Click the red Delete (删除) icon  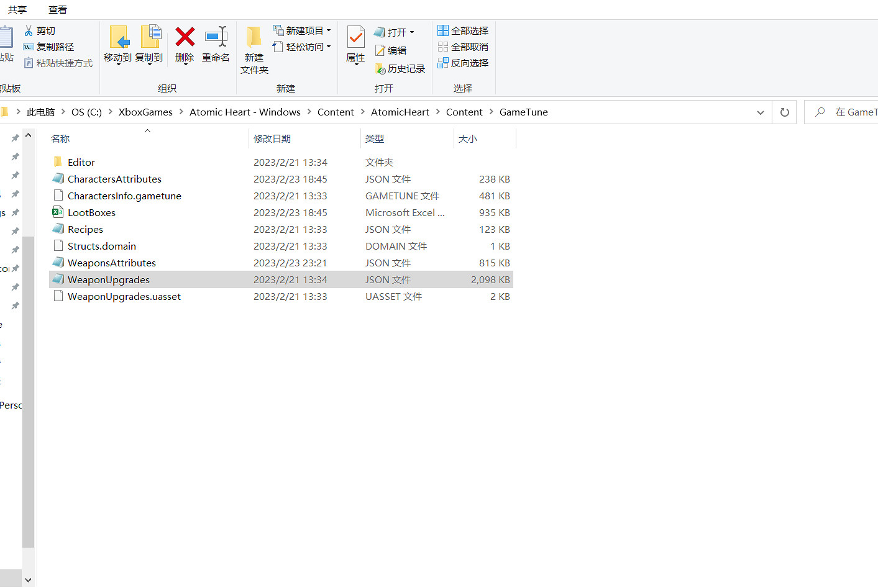tap(185, 38)
